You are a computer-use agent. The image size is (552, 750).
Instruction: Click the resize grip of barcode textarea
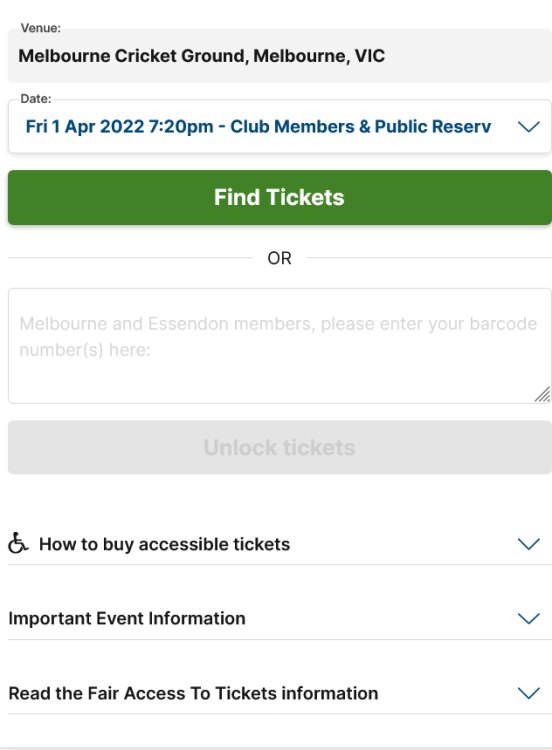[x=542, y=394]
